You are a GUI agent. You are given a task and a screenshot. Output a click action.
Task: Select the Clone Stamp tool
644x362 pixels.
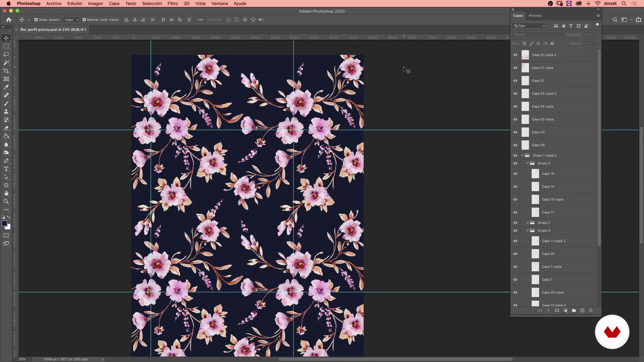[6, 112]
